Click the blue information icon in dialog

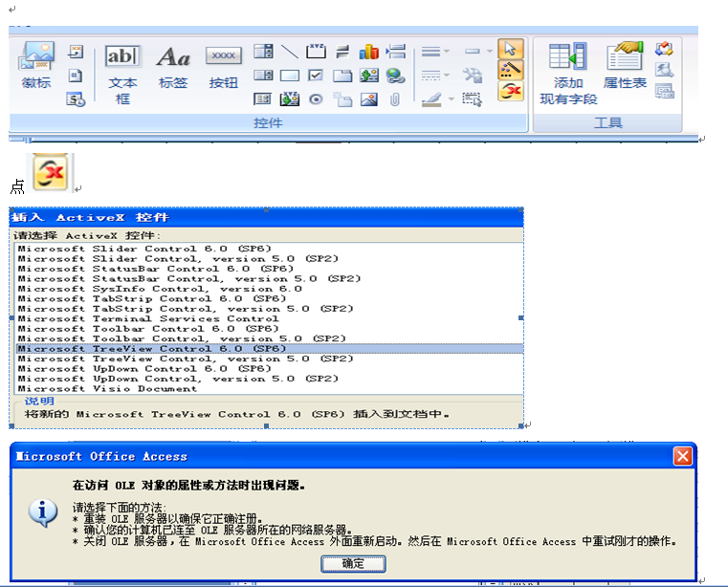(x=43, y=512)
